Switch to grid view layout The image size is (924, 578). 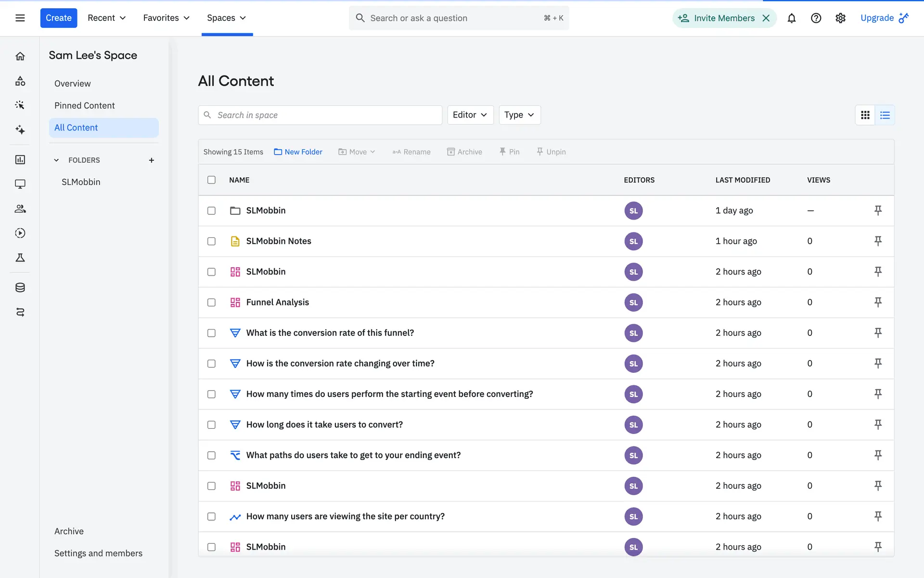(865, 115)
